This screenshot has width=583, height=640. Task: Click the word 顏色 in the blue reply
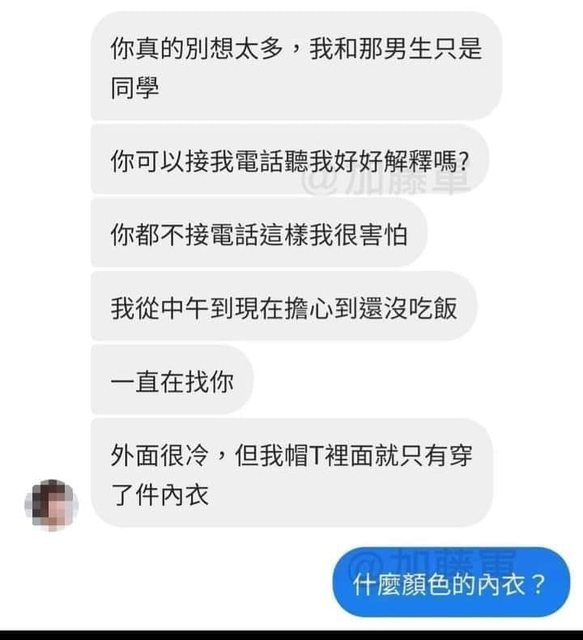click(426, 584)
